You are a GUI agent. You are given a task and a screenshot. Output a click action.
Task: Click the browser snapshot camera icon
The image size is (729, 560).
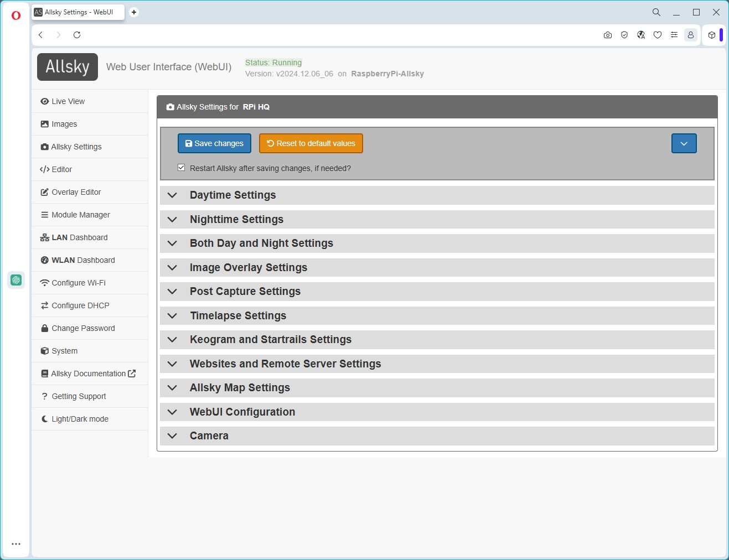pyautogui.click(x=608, y=35)
